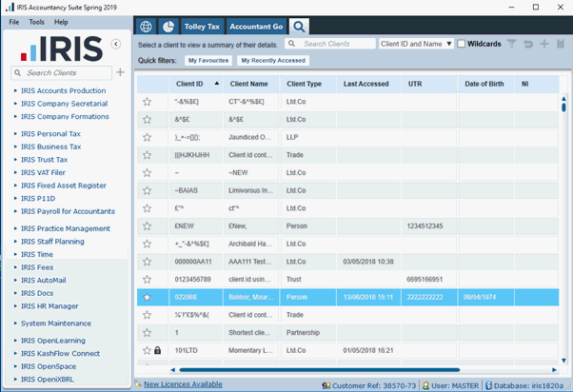This screenshot has height=392, width=573.
Task: Star the client with ID 1
Action: pyautogui.click(x=147, y=333)
